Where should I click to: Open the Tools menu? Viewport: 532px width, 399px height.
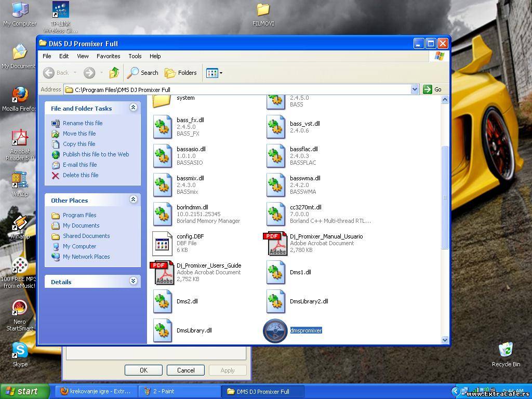[135, 56]
